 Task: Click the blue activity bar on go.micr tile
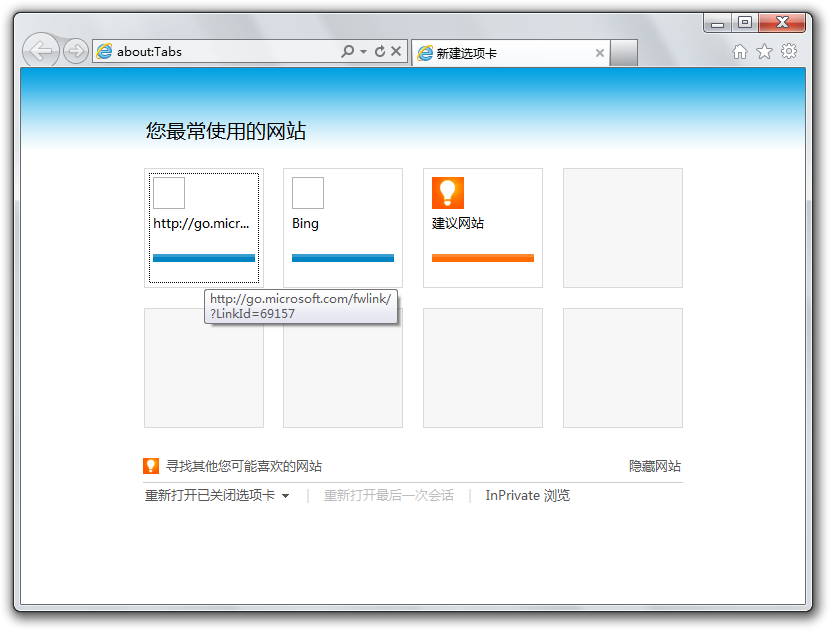(204, 258)
